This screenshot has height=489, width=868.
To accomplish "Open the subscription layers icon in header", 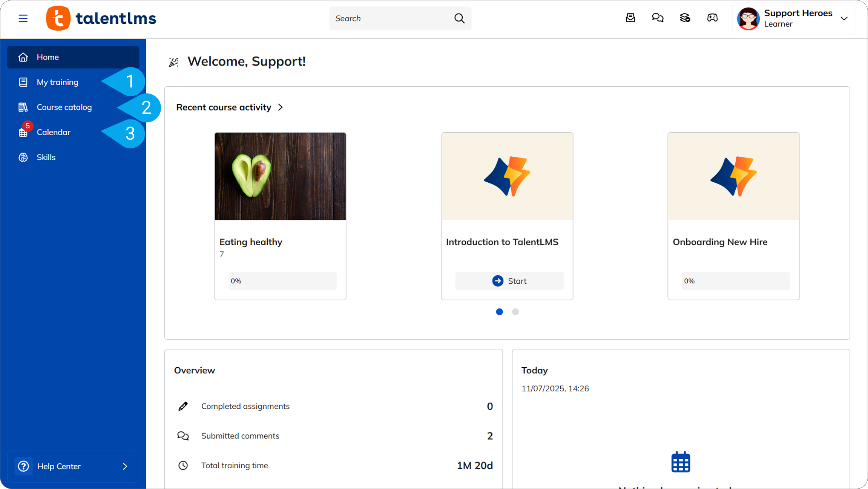I will coord(685,18).
